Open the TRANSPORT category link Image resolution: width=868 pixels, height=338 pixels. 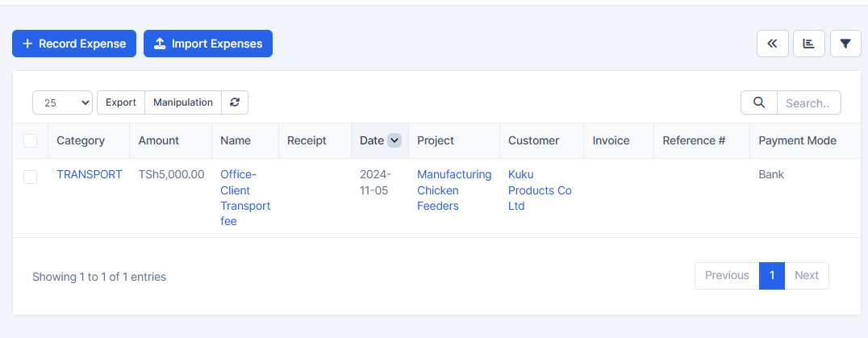[90, 174]
